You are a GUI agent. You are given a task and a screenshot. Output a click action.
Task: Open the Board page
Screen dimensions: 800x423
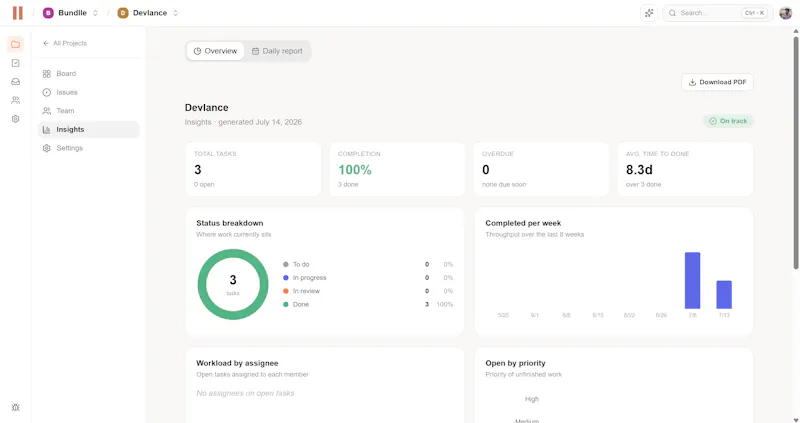[88, 74]
